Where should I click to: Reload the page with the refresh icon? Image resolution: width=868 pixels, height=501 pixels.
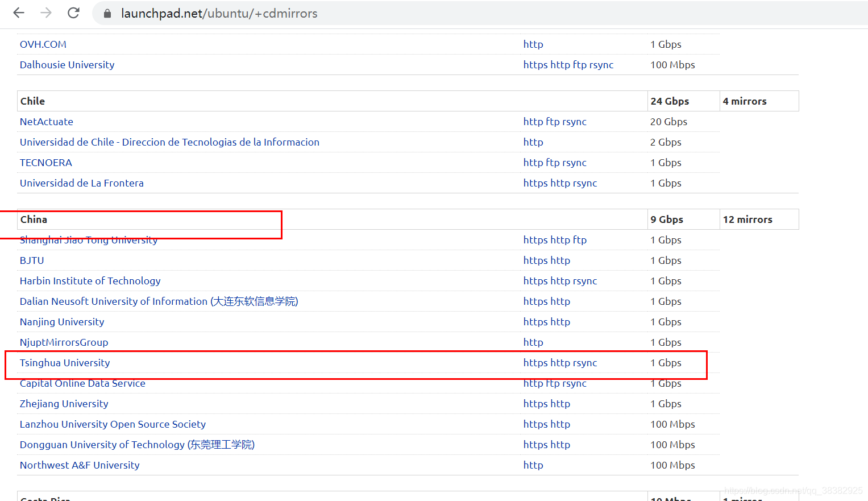[73, 13]
